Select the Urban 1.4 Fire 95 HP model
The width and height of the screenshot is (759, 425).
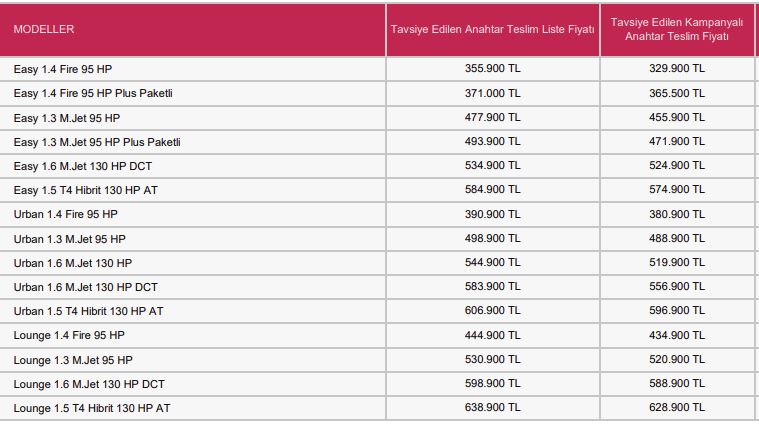66,214
